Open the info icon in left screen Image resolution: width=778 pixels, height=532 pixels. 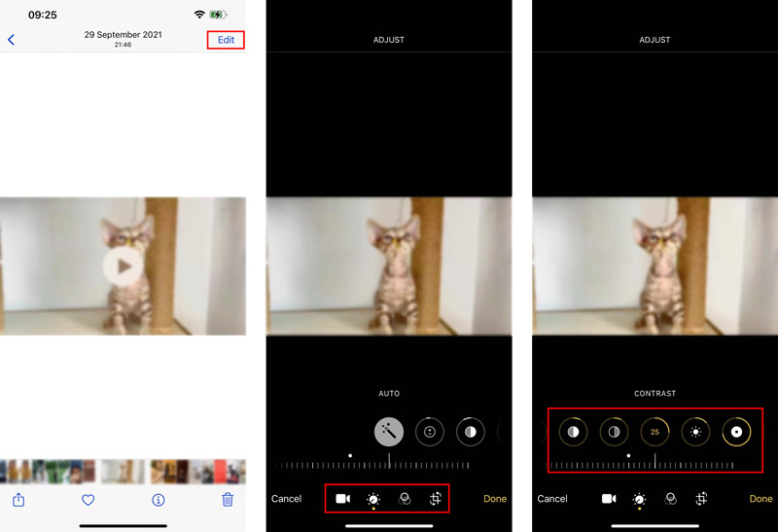[x=159, y=500]
